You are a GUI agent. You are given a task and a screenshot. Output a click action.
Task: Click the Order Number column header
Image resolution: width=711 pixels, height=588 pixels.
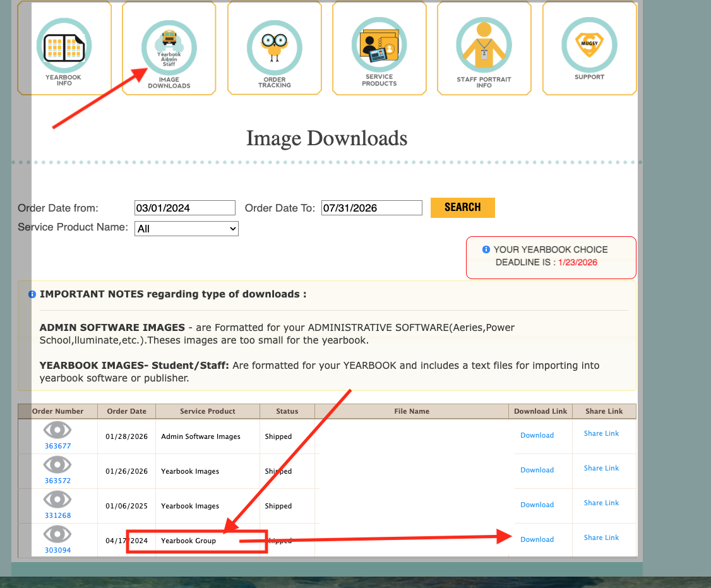57,411
